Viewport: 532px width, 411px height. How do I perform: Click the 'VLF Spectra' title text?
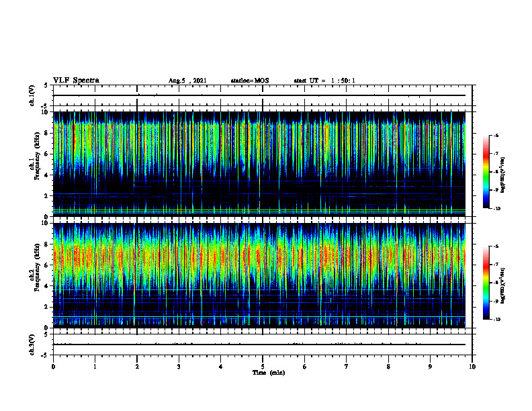point(76,81)
